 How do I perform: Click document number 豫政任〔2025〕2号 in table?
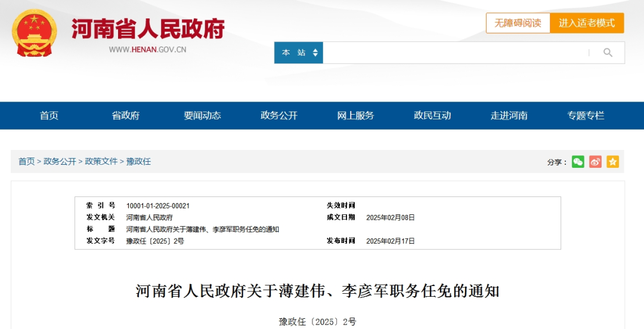tap(155, 241)
